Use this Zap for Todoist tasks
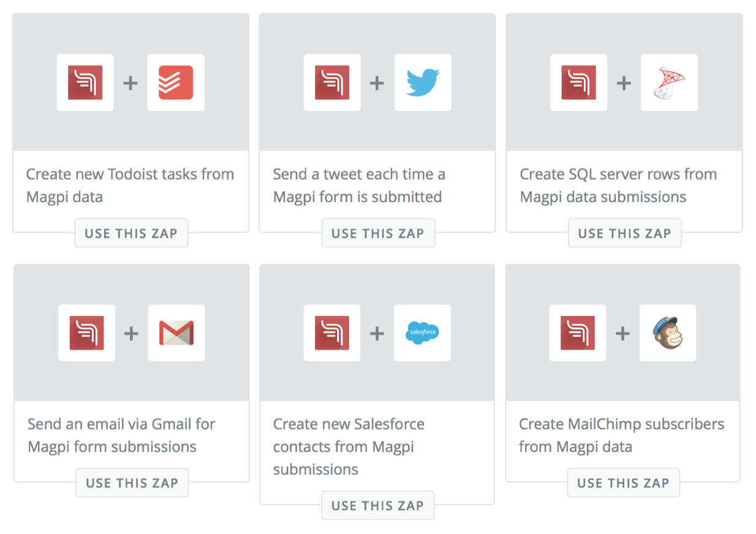756x534 pixels. pos(131,233)
